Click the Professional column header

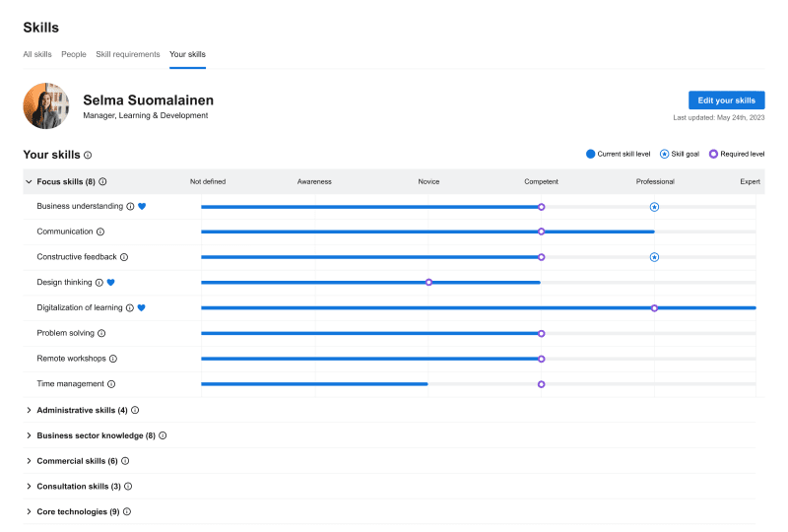655,181
